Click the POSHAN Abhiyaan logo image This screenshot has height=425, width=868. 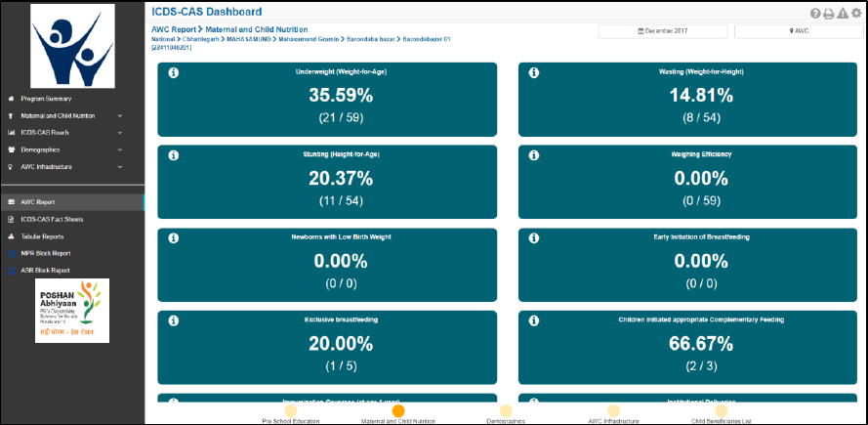tap(72, 311)
